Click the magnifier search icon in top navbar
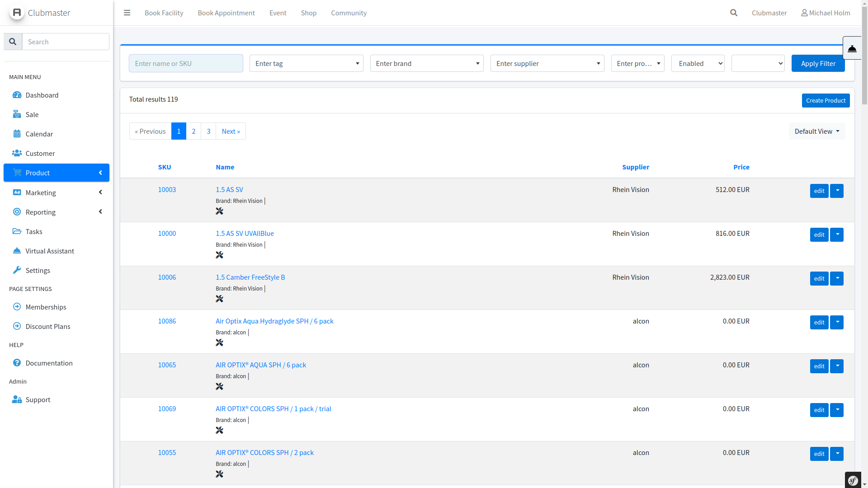 734,13
